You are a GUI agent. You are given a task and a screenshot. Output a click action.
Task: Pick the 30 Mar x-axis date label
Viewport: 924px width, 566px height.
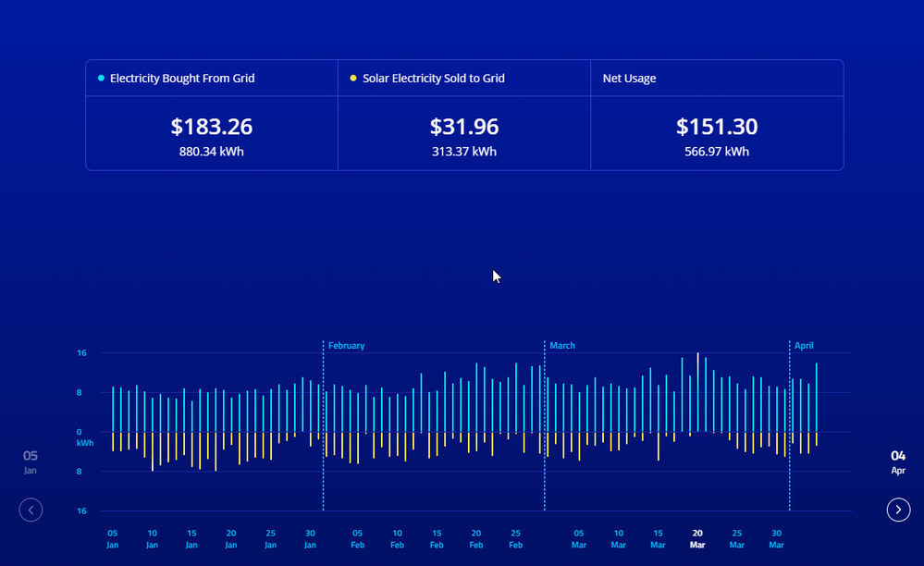776,538
